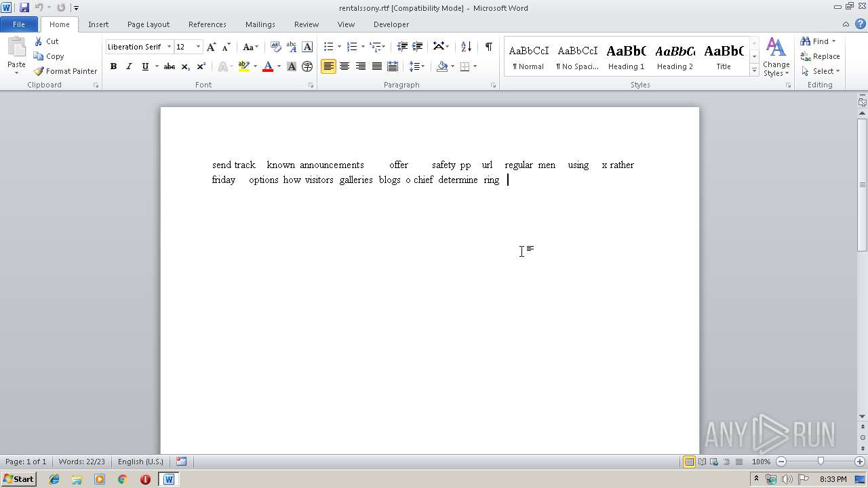The width and height of the screenshot is (868, 488).
Task: Click Align Text Right icon
Action: pyautogui.click(x=360, y=66)
